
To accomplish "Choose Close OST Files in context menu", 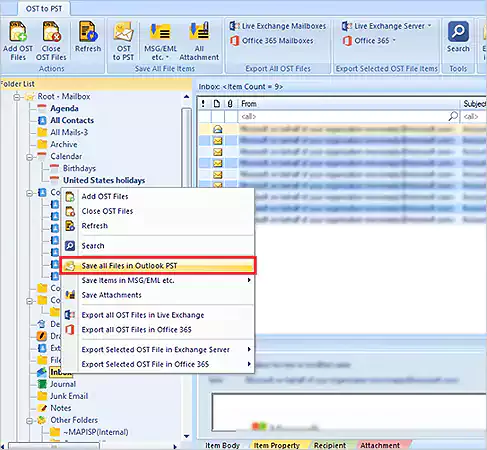I will (x=157, y=211).
